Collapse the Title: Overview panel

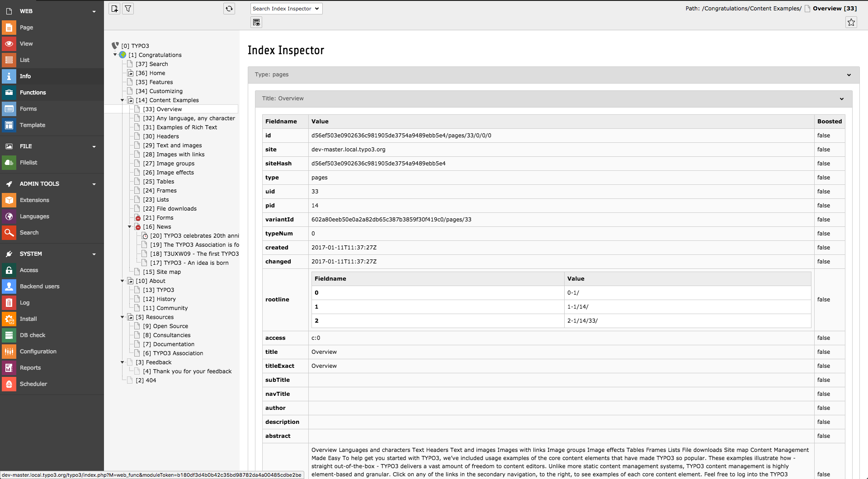pos(841,99)
